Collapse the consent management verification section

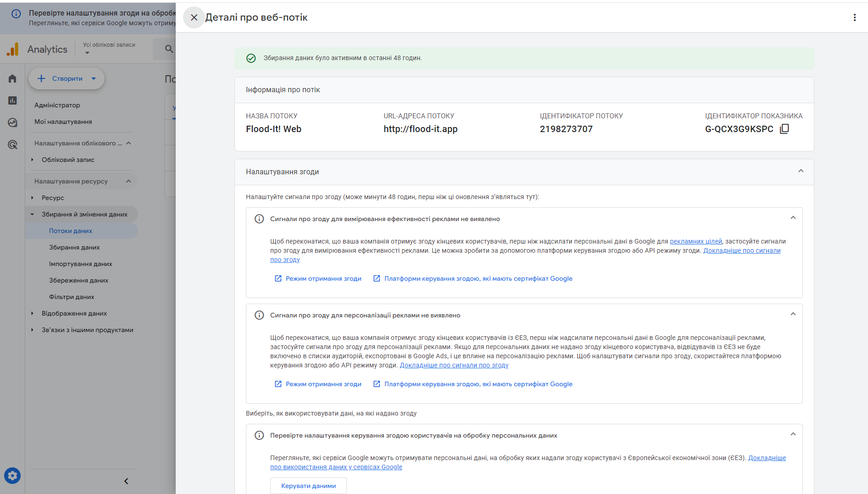(x=793, y=434)
